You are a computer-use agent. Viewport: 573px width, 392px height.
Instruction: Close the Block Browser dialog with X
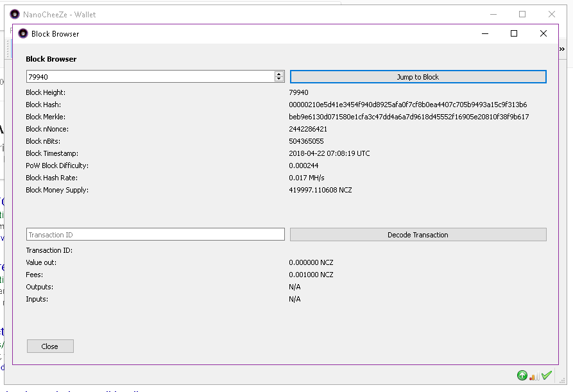(x=543, y=33)
